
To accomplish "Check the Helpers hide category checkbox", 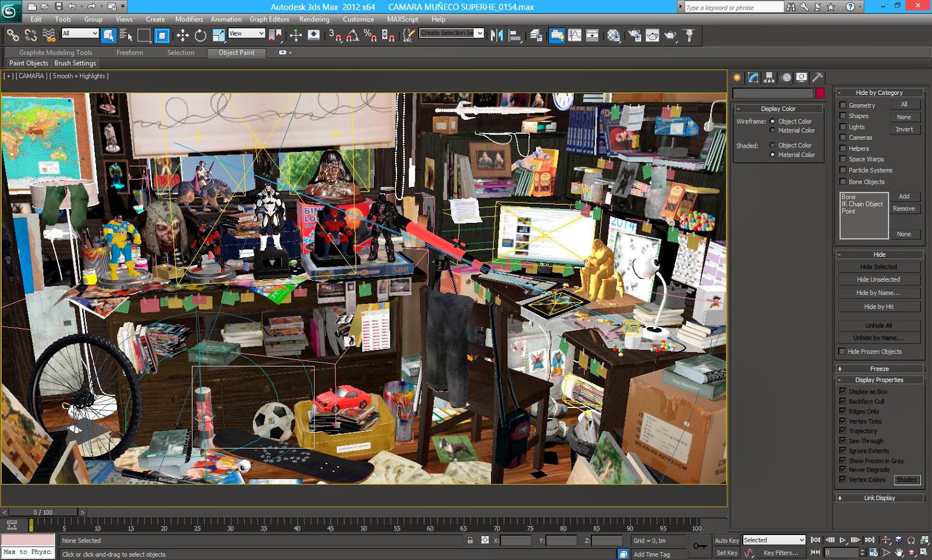I will (x=842, y=148).
